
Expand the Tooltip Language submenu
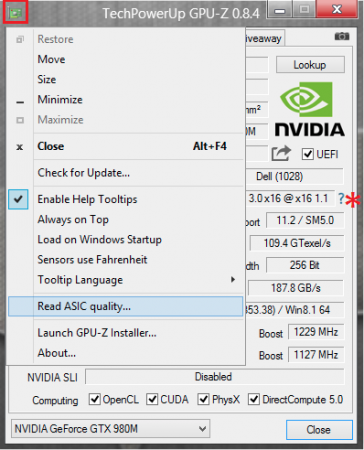(126, 280)
